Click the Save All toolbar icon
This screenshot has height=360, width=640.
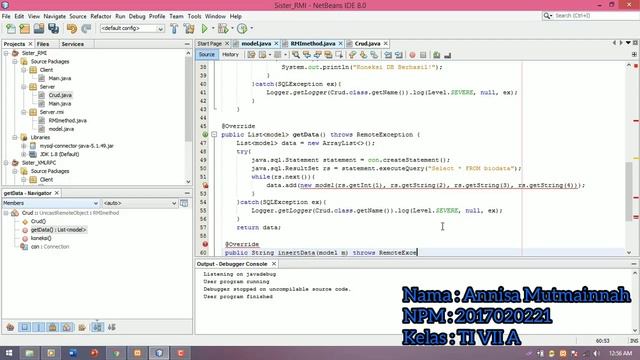click(x=53, y=29)
